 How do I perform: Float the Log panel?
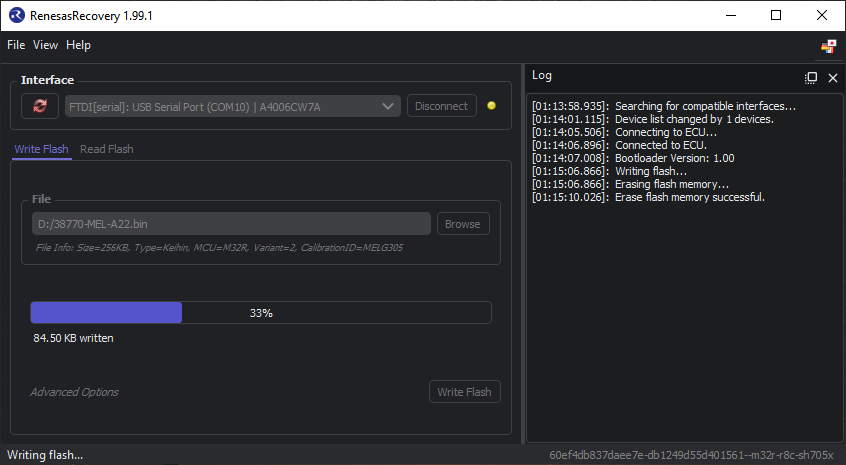tap(811, 78)
